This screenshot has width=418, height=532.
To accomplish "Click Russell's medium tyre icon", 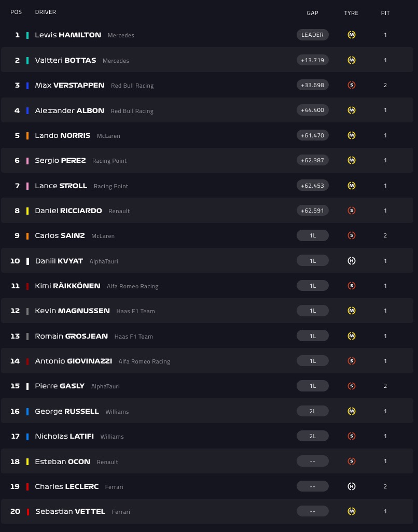I will pos(351,411).
